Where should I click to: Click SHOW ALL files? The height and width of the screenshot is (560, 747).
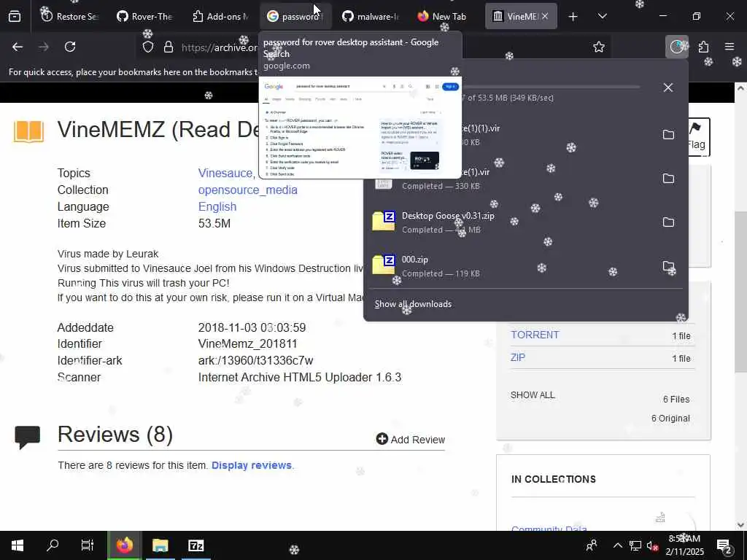coord(533,394)
